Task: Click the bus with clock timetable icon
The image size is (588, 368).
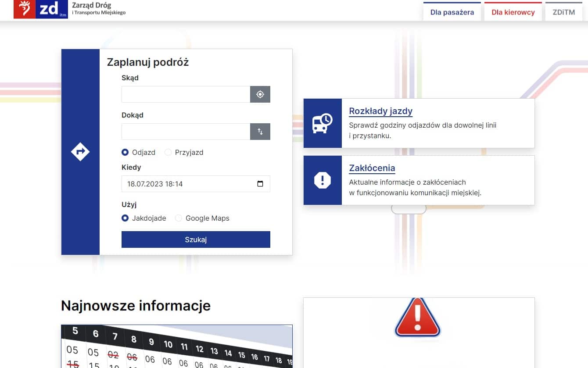Action: point(322,123)
